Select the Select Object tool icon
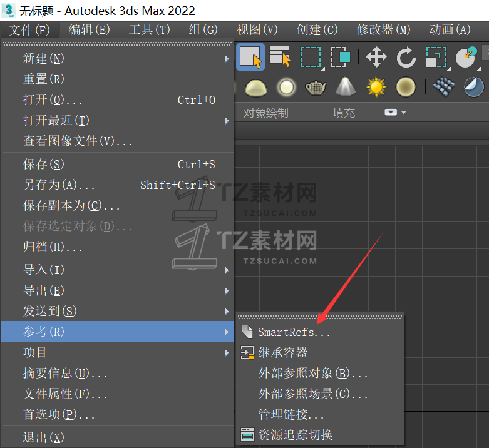This screenshot has width=489, height=448. [250, 57]
